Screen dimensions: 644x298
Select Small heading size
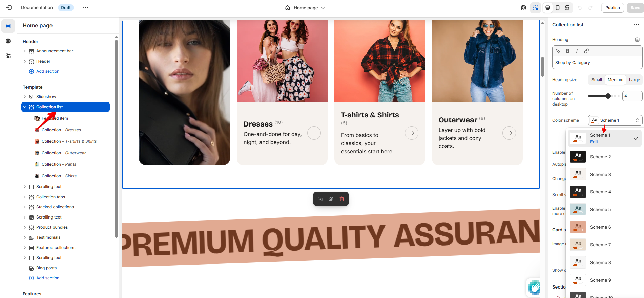(x=597, y=80)
